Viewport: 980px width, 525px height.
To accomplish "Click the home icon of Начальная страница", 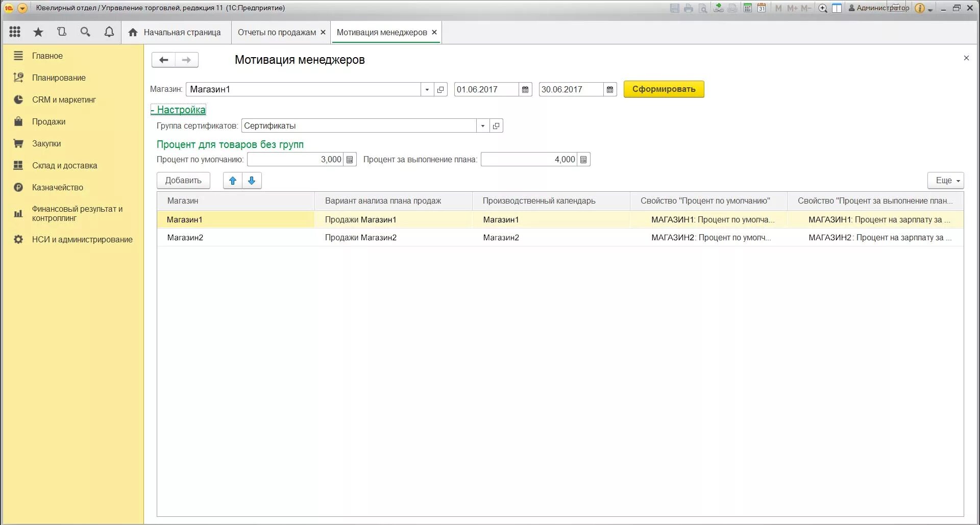I will 133,32.
